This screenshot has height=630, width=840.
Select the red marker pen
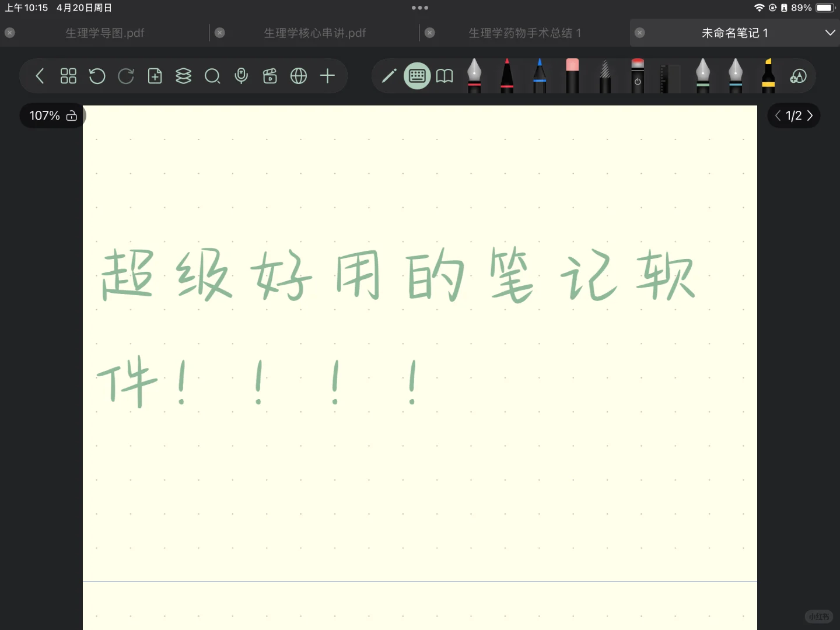click(x=507, y=76)
